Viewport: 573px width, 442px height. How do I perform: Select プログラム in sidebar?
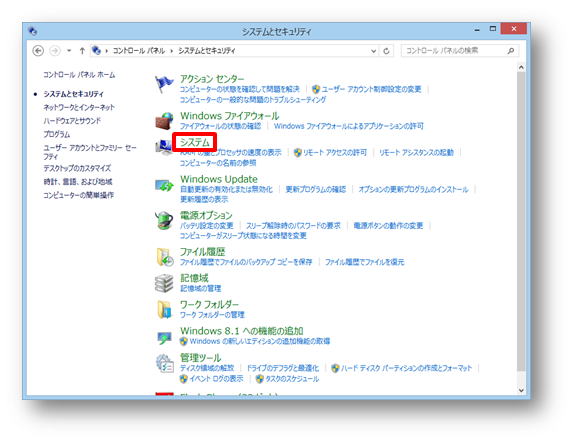(57, 134)
